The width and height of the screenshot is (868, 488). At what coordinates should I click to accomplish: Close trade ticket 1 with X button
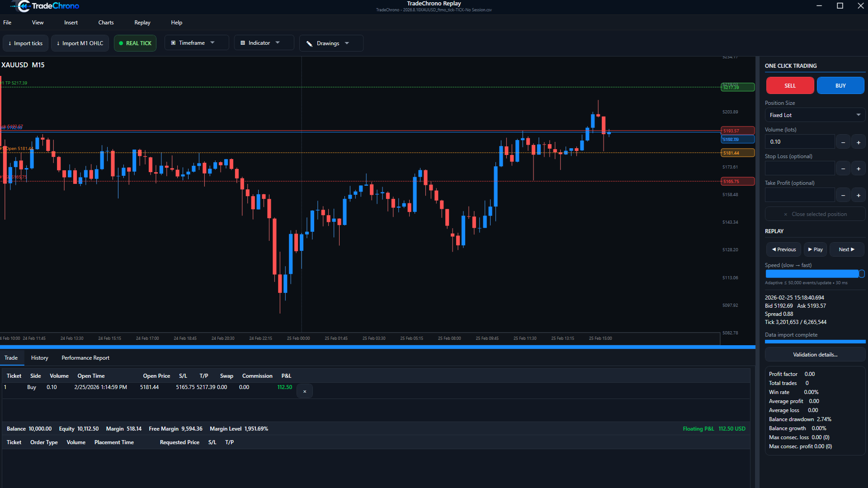305,391
